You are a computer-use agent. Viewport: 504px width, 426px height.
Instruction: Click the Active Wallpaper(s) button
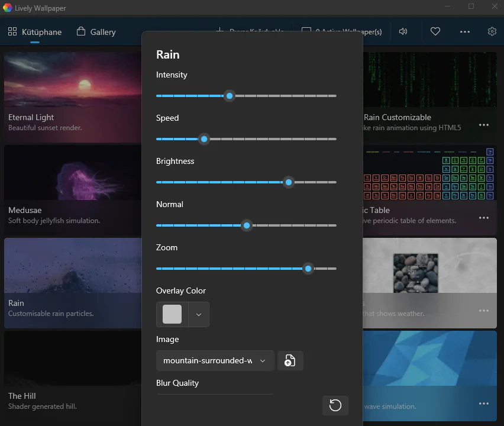pos(373,32)
